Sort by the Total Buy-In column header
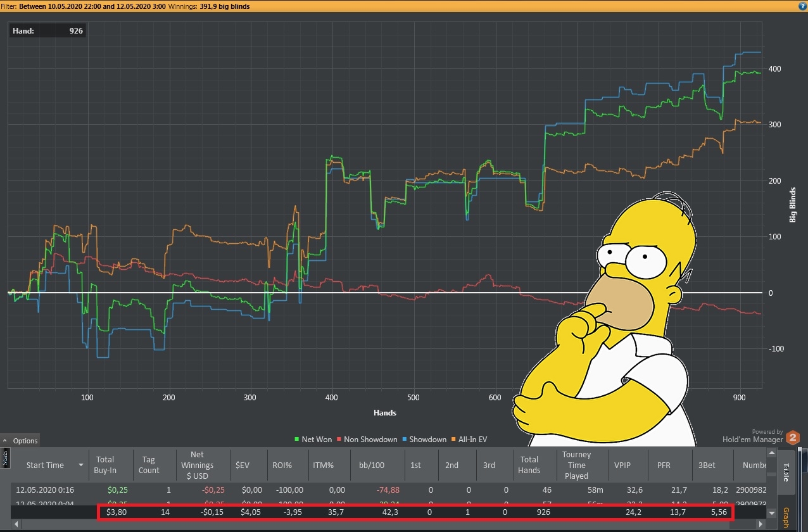 pyautogui.click(x=110, y=465)
